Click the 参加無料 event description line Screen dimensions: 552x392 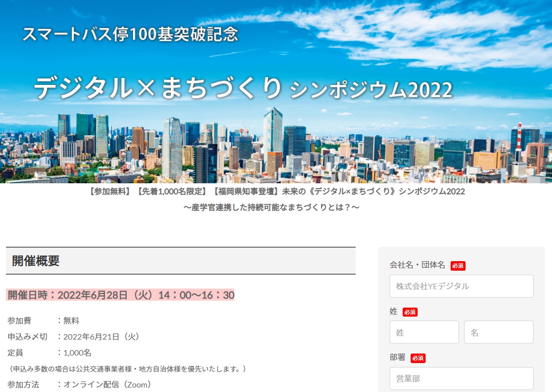pos(276,191)
